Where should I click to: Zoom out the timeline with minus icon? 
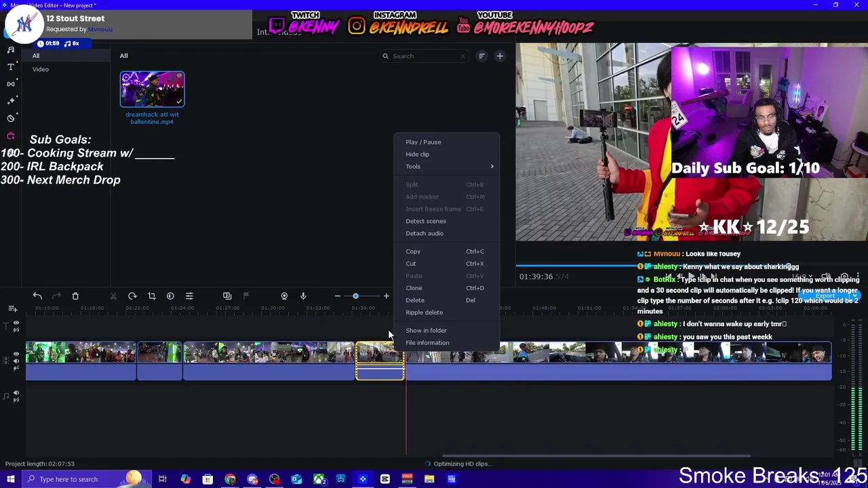pos(337,296)
